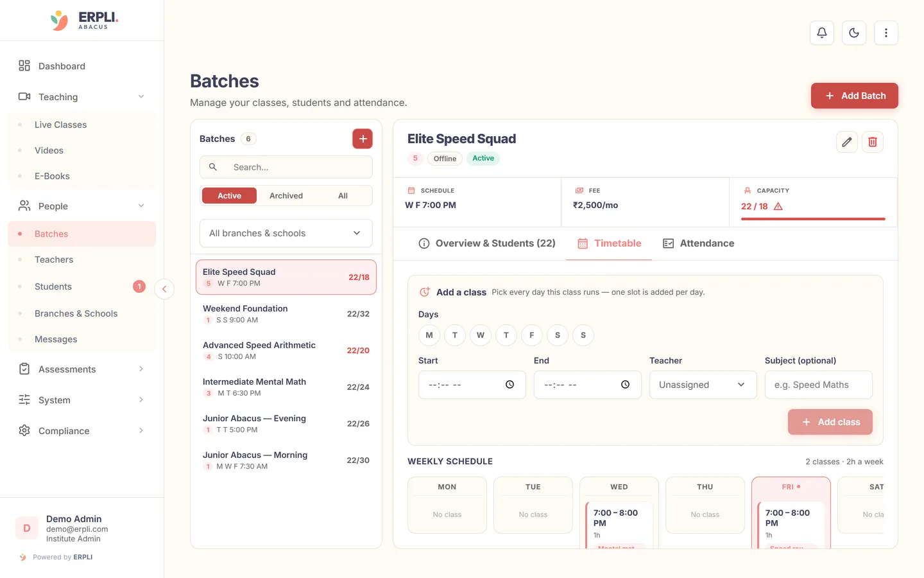Toggle Sunday day chip
The image size is (924, 578).
(583, 335)
